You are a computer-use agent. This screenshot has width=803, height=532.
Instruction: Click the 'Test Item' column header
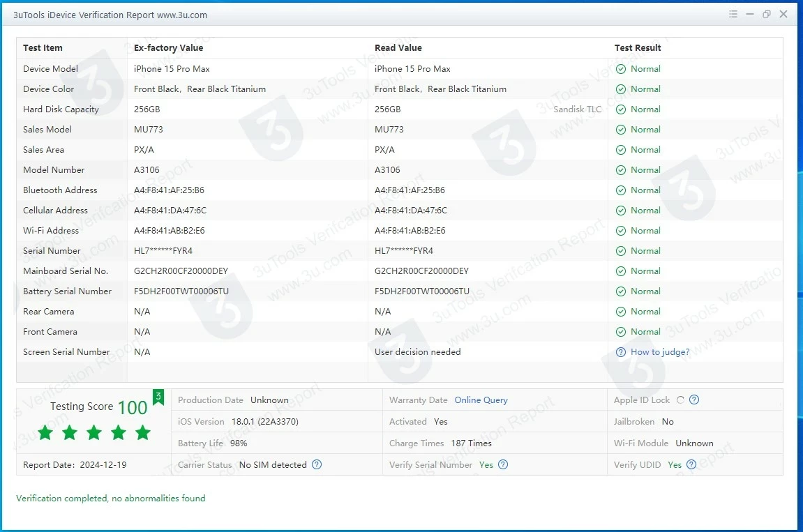tap(43, 47)
